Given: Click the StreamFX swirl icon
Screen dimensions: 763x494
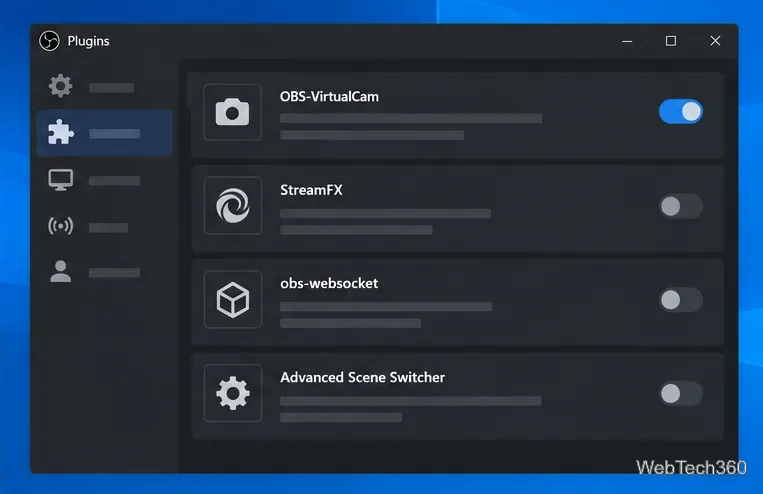Looking at the screenshot, I should [233, 205].
